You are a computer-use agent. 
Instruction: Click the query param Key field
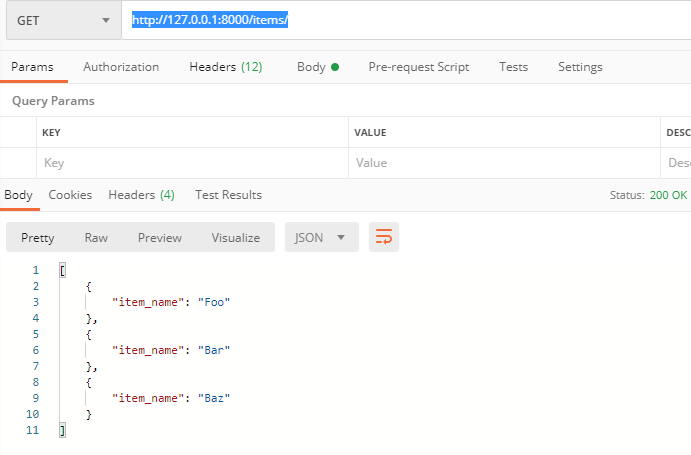tap(190, 163)
